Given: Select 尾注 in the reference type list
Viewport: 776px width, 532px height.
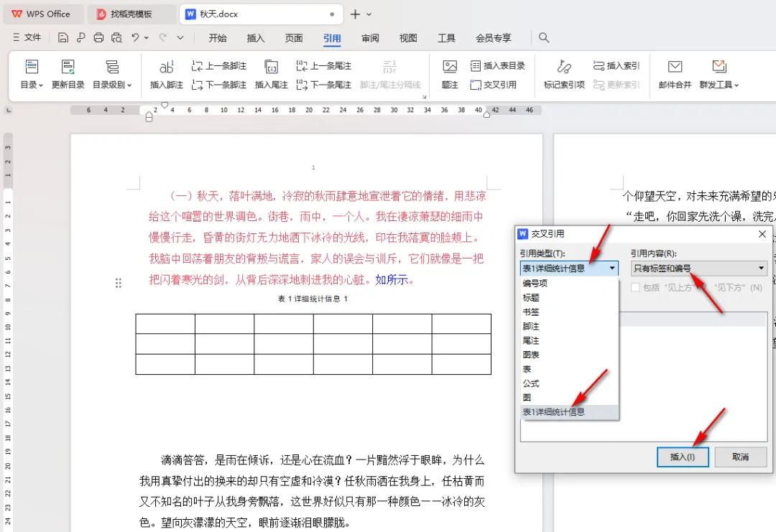Looking at the screenshot, I should pyautogui.click(x=569, y=340).
